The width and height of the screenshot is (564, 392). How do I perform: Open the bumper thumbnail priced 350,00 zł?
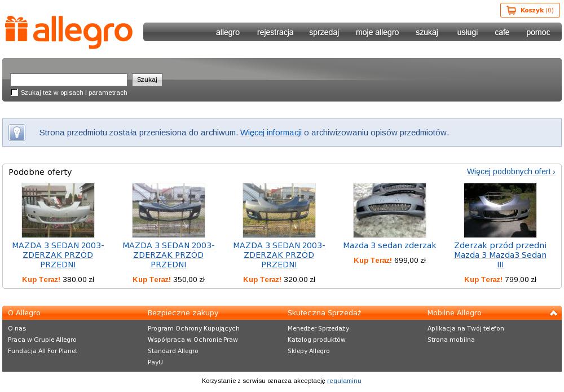click(169, 210)
